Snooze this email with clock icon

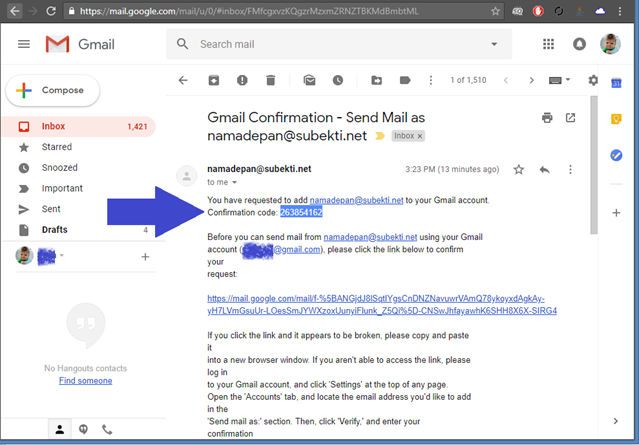338,80
